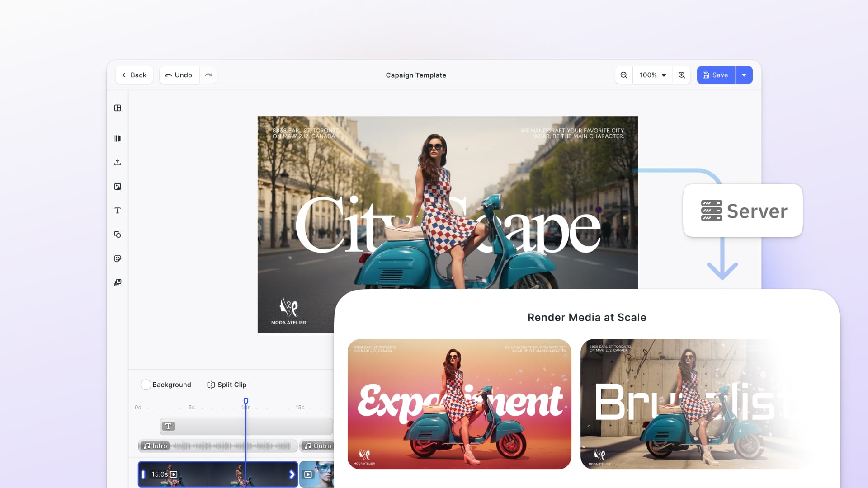Open the stickers and emoji icon
The image size is (868, 488).
pos(118,258)
